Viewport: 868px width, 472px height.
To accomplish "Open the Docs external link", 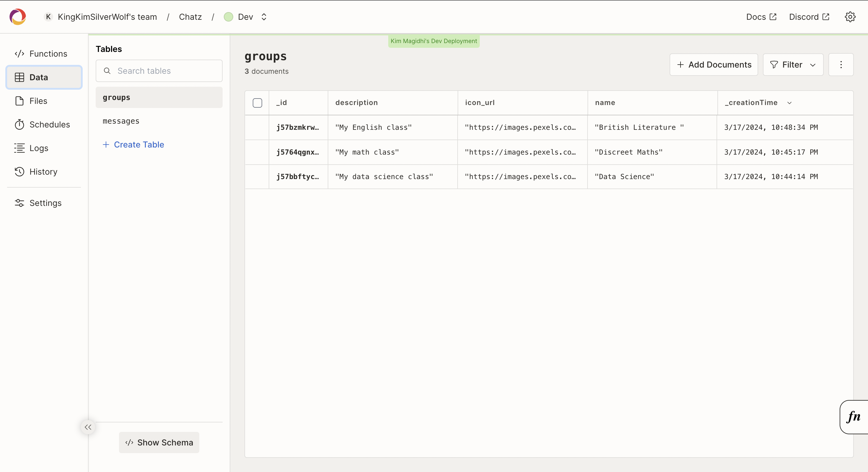I will point(761,17).
